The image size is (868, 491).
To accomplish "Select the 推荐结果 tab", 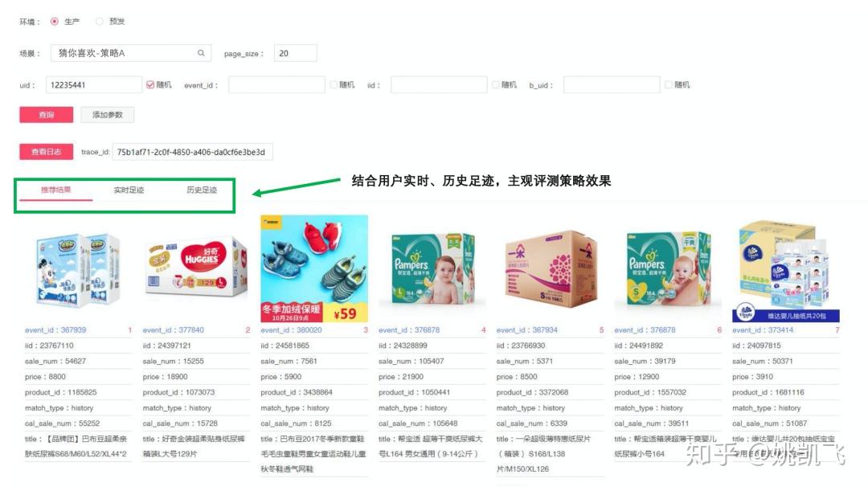I will point(56,190).
